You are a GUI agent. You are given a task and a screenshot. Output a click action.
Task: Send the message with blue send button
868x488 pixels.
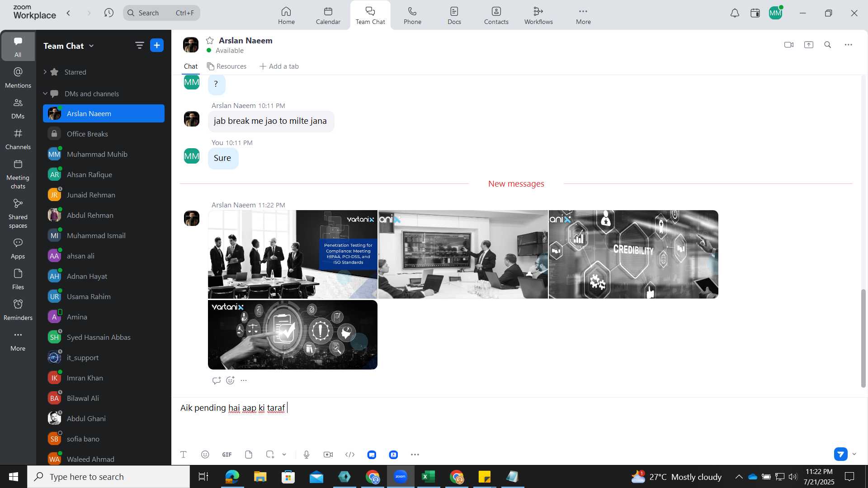841,454
